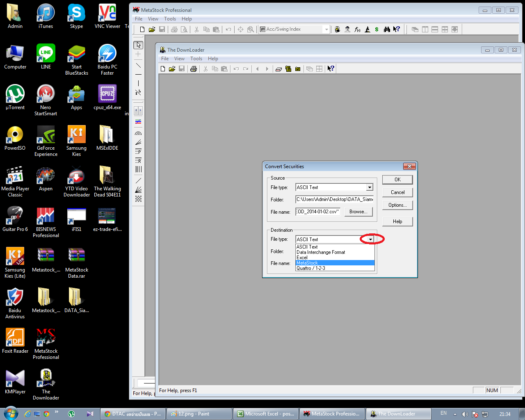Click the Open folder icon in MetaStock toolbar

click(152, 29)
